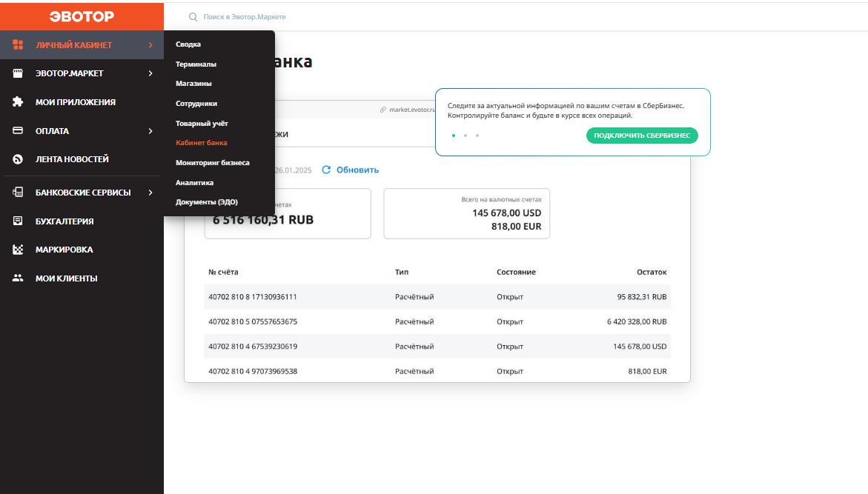Click the 145 678,00 USD table balance
This screenshot has height=494, width=868.
point(640,347)
